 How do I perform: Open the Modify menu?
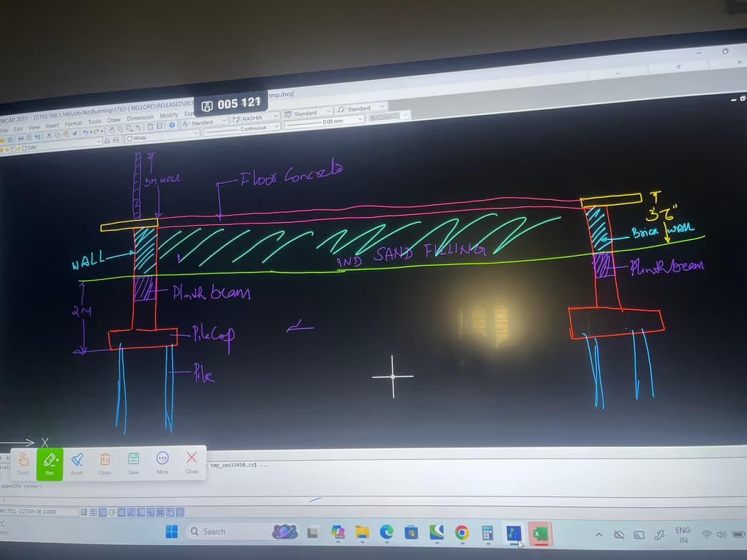pos(169,116)
